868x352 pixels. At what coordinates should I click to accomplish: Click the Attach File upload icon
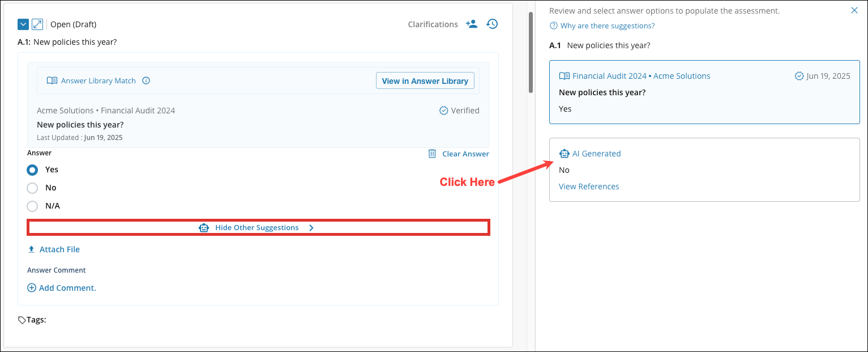(x=31, y=249)
